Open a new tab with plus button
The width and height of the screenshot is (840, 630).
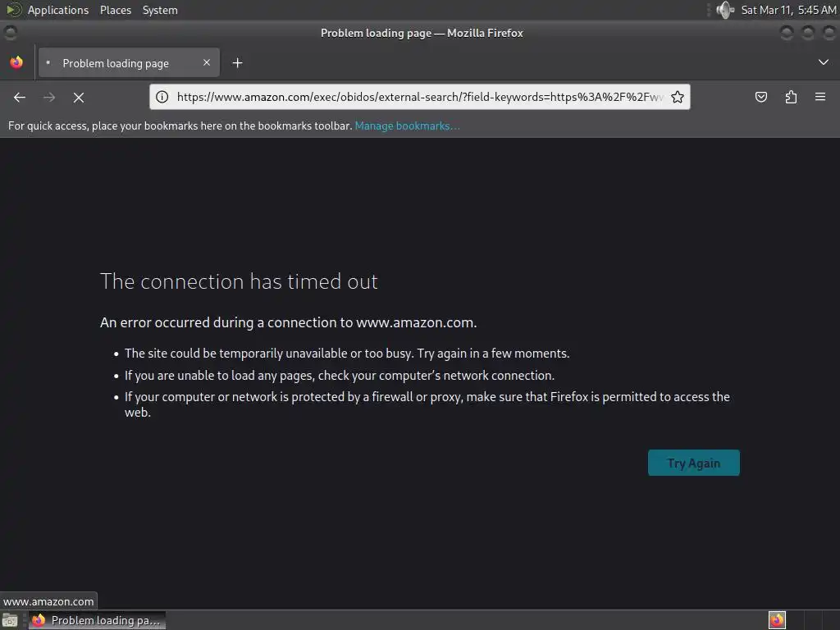[237, 63]
